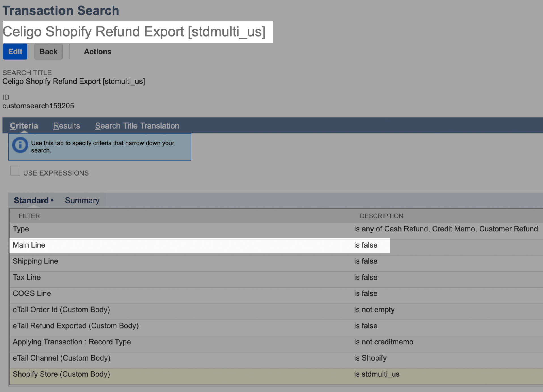Switch to the Criteria tab
Viewport: 543px width, 392px height.
coord(24,126)
